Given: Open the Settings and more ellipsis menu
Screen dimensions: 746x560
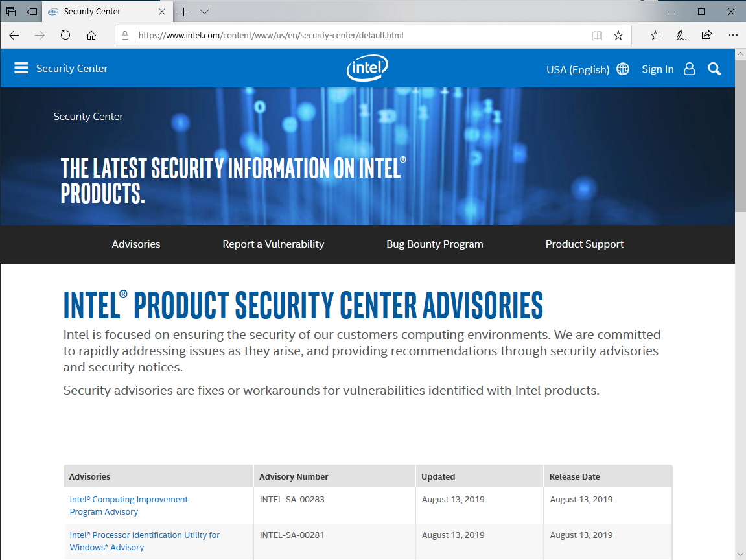Looking at the screenshot, I should pos(732,35).
